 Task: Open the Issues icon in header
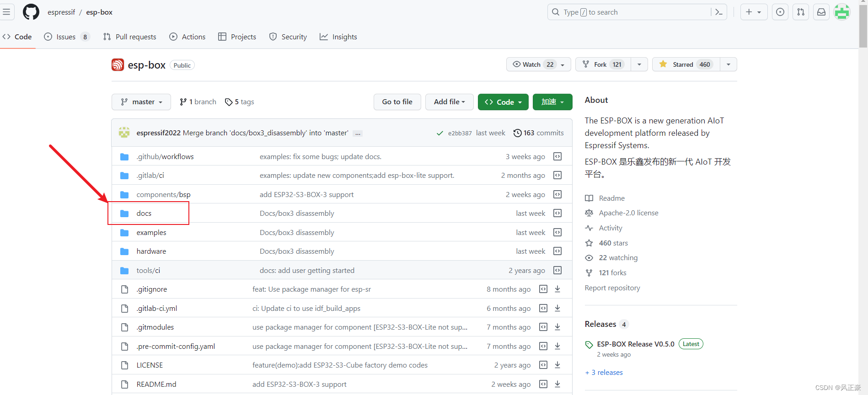[780, 12]
